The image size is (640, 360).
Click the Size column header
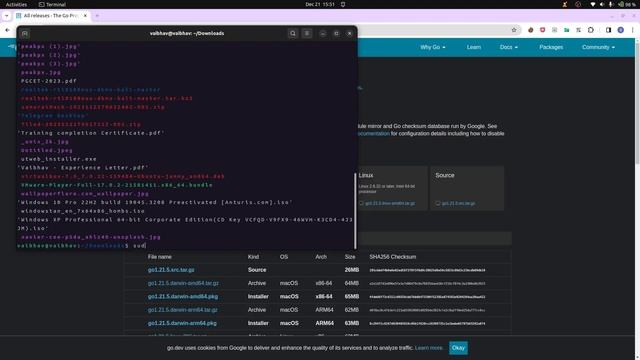pos(350,257)
